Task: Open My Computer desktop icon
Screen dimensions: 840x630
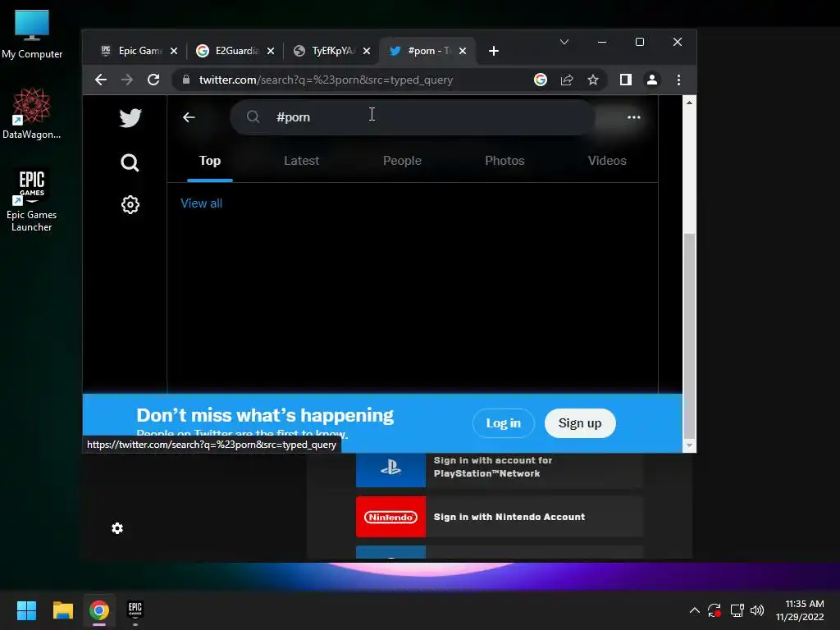Action: click(x=32, y=34)
